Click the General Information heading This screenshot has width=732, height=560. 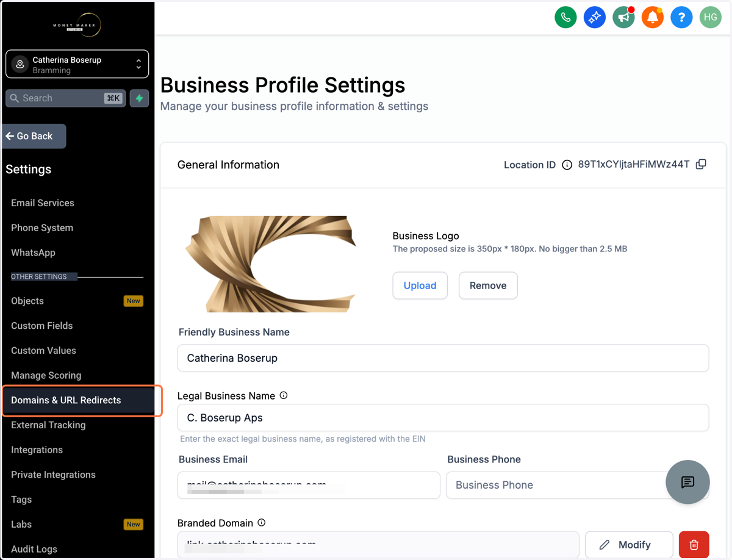pos(228,165)
